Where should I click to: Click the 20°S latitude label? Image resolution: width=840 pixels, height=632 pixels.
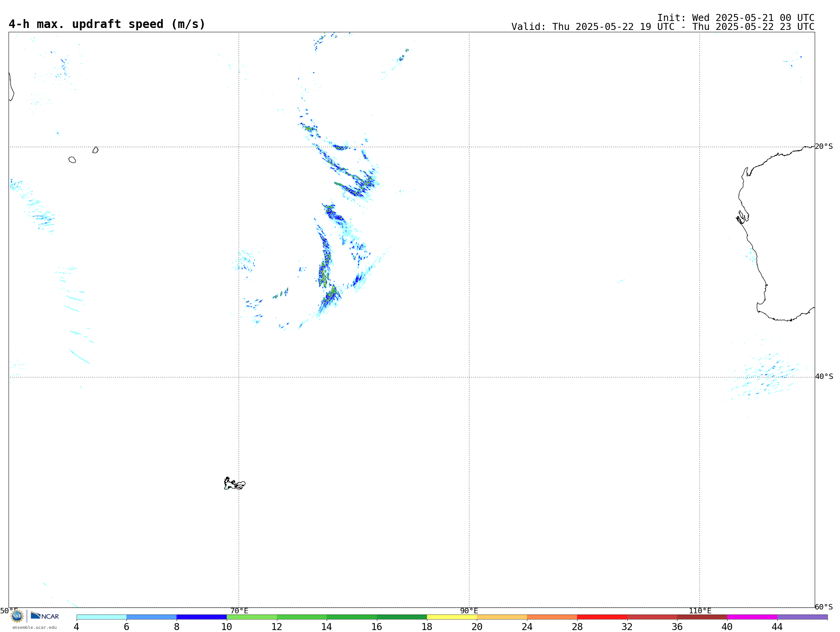click(x=824, y=147)
